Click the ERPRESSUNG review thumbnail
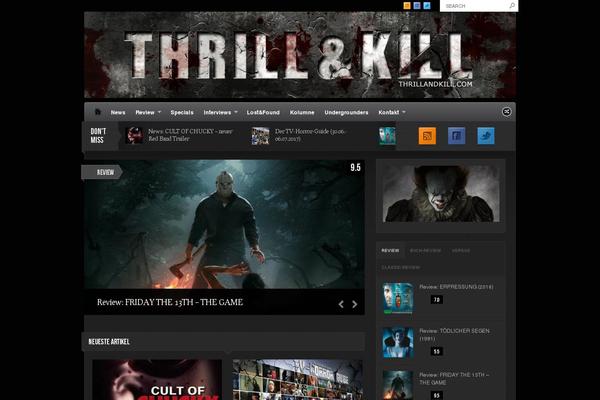This screenshot has height=400, width=600. click(x=398, y=298)
